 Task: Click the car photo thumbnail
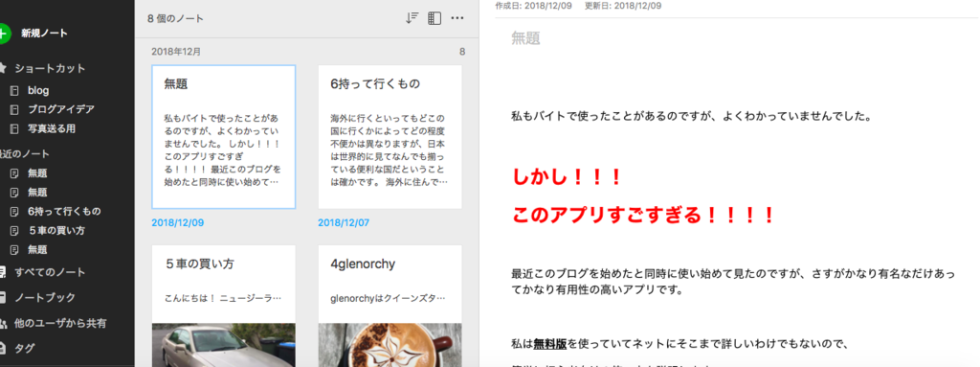(x=224, y=345)
